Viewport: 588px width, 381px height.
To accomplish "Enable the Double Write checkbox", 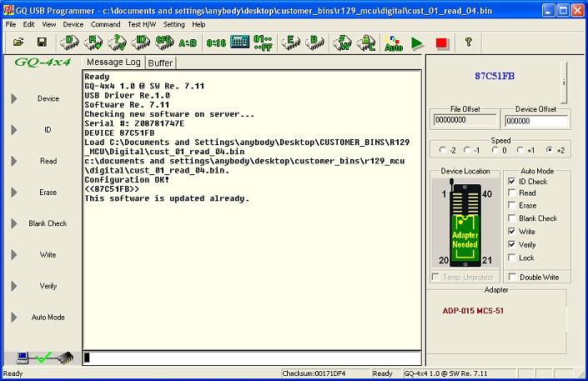I will (511, 277).
